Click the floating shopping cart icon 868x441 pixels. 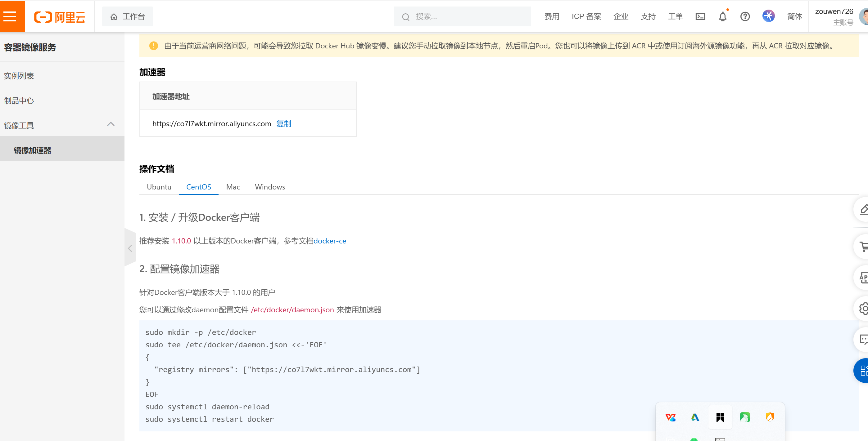pyautogui.click(x=863, y=247)
